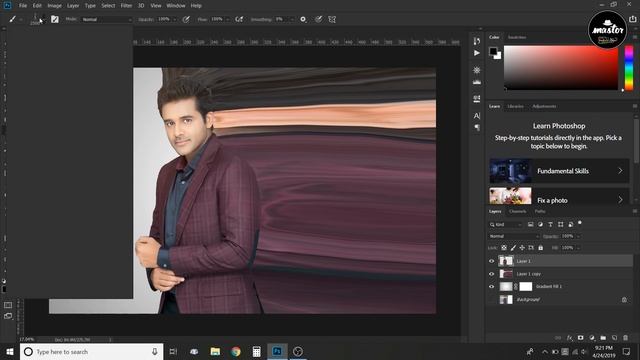Viewport: 640px width, 360px height.
Task: Lock position move icon
Action: coord(522,248)
